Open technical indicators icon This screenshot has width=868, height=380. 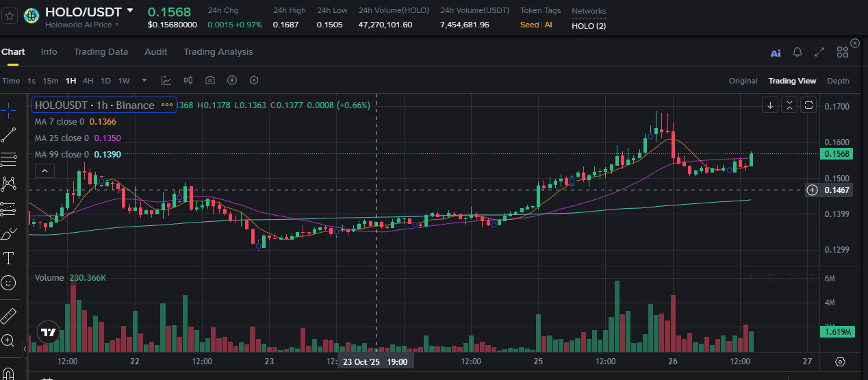click(166, 80)
